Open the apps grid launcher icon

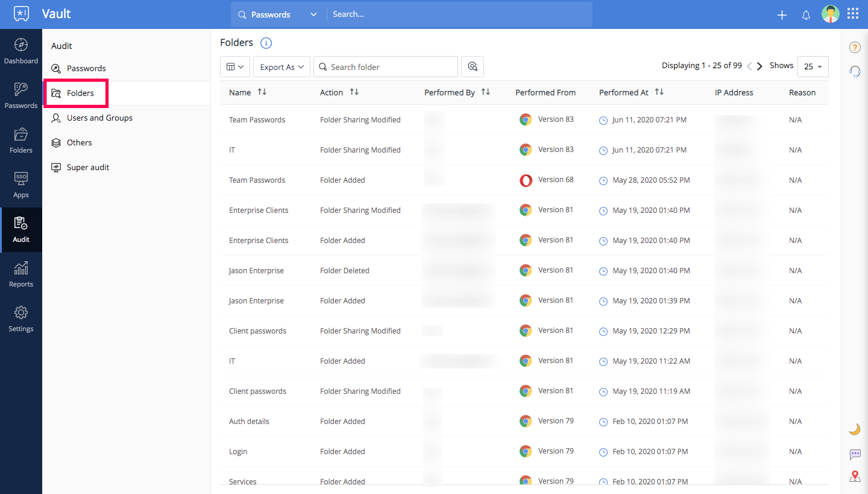(853, 14)
